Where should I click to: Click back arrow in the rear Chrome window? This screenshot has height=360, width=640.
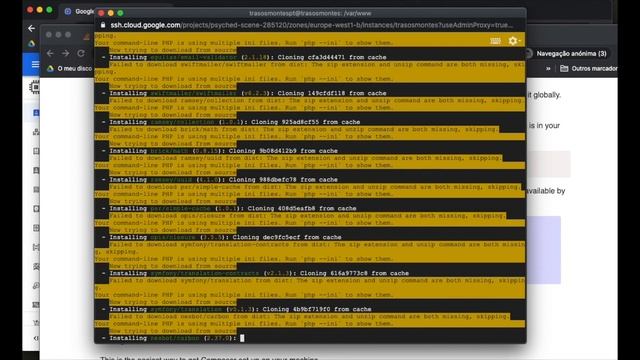31,28
